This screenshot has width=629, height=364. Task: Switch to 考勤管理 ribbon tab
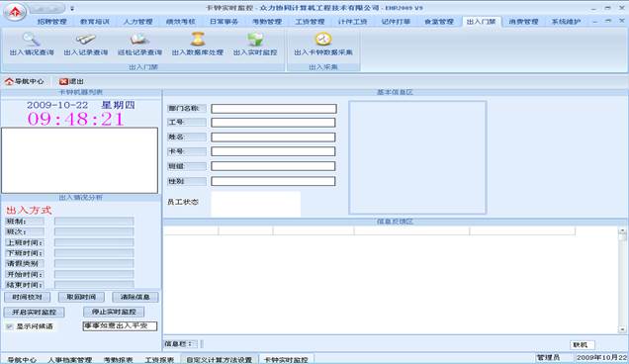click(267, 22)
